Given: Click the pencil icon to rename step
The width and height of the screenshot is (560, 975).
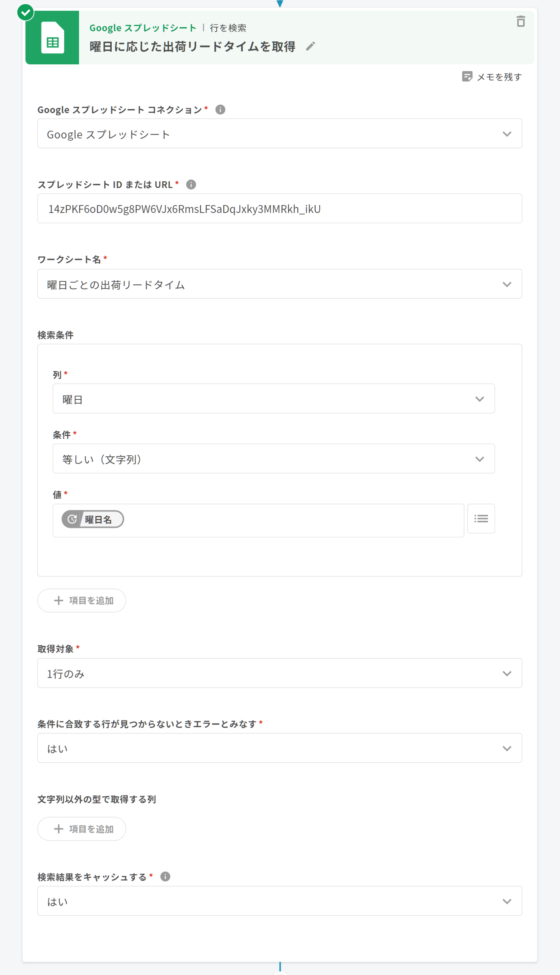Looking at the screenshot, I should [x=310, y=46].
